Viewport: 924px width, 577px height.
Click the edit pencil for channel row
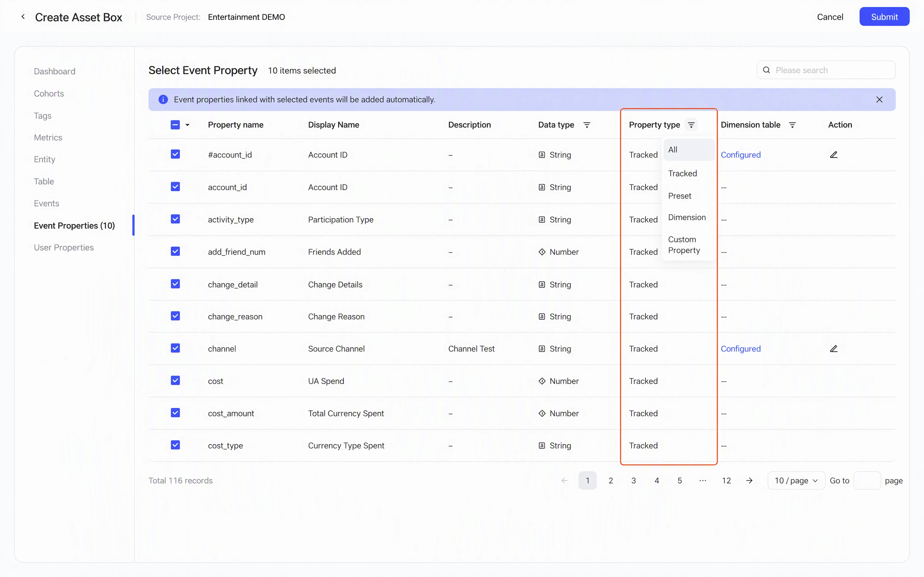click(834, 349)
